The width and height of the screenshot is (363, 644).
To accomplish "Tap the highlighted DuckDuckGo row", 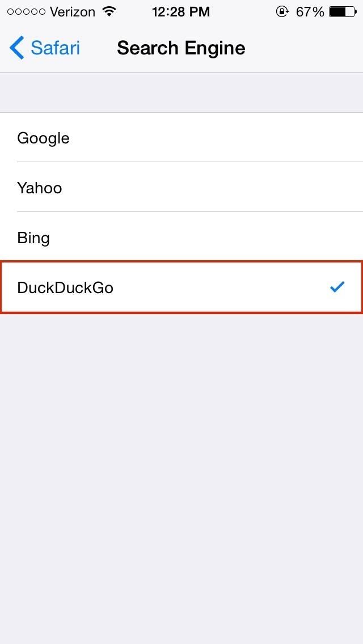I will coord(181,287).
